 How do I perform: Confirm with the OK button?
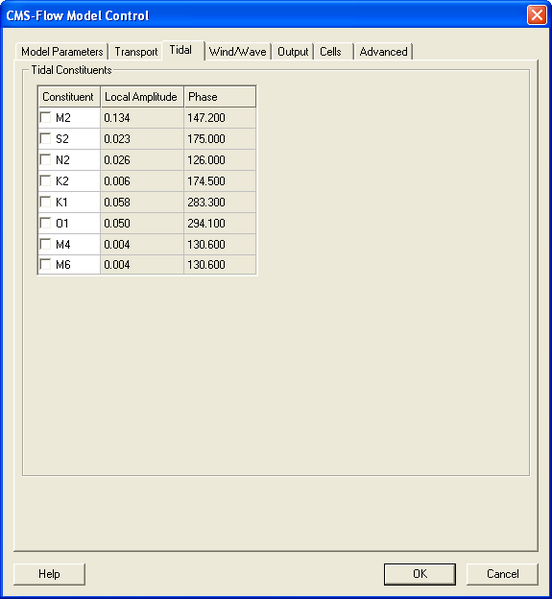pos(420,574)
